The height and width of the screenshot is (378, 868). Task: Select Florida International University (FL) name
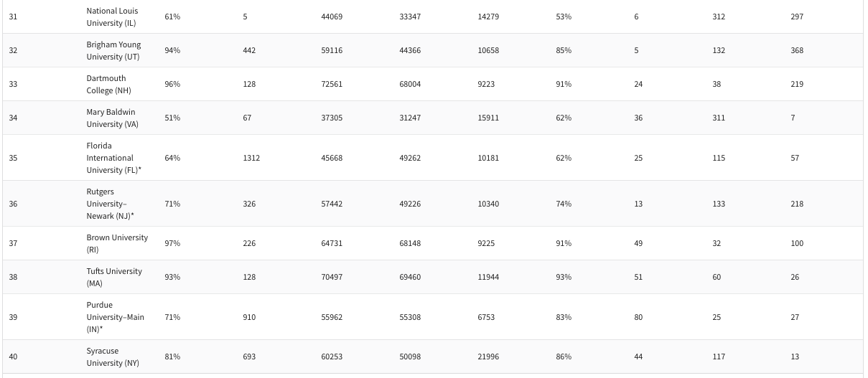click(x=110, y=158)
